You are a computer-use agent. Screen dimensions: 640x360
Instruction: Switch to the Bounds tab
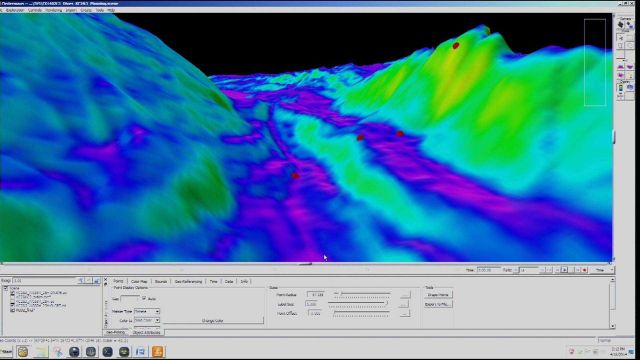tap(161, 281)
